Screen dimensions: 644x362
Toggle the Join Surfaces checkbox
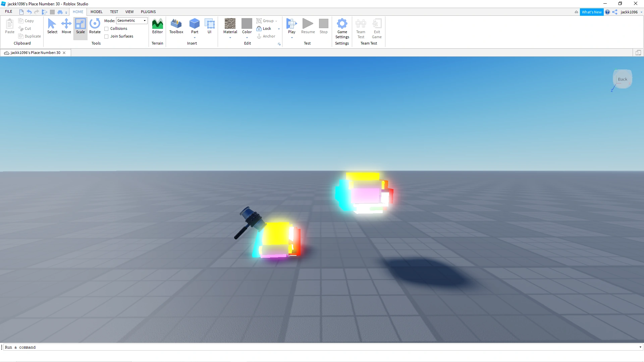click(x=106, y=37)
